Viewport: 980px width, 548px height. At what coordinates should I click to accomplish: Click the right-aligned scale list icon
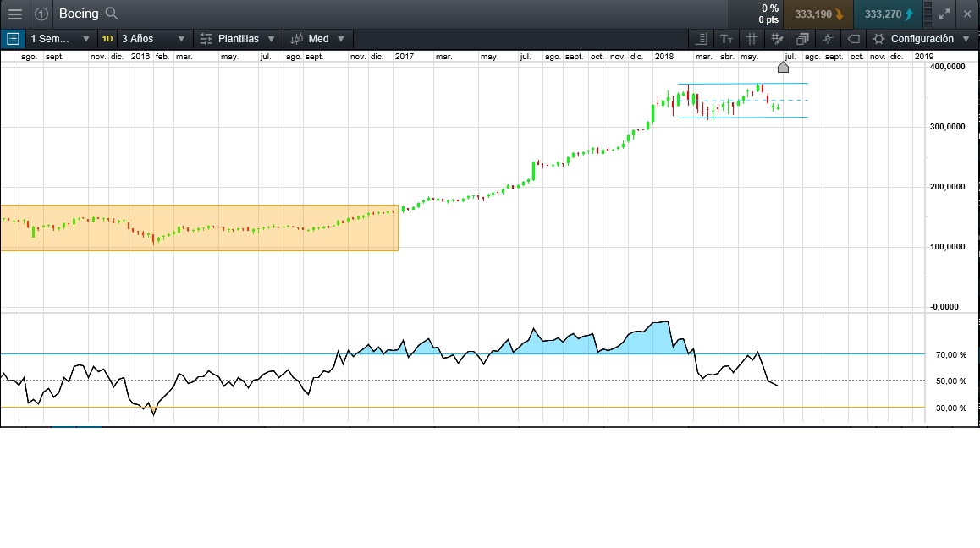click(701, 39)
